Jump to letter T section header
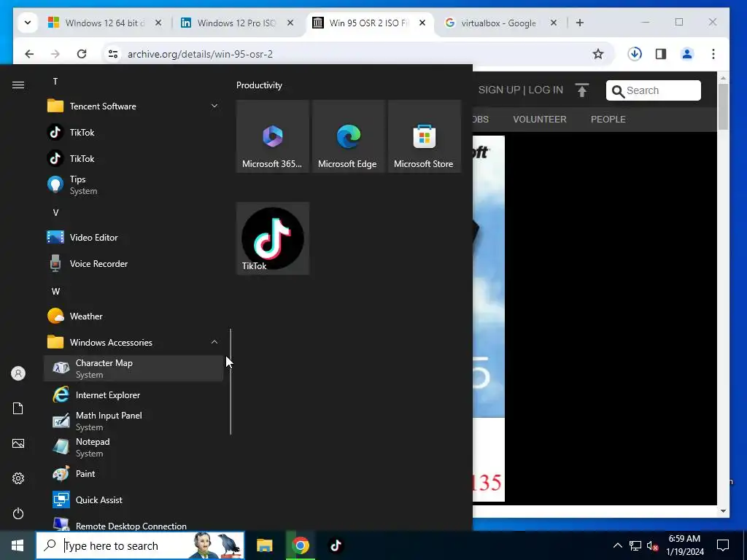 tap(55, 82)
